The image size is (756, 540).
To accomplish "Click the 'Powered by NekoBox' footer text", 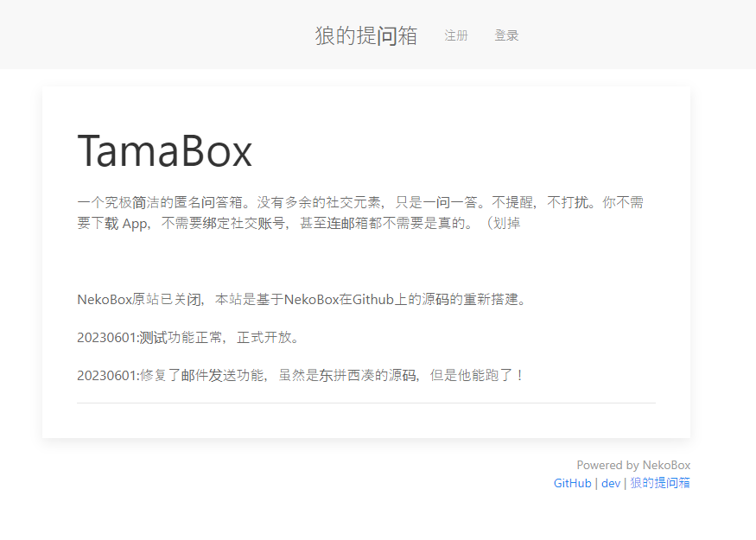I will [x=633, y=466].
